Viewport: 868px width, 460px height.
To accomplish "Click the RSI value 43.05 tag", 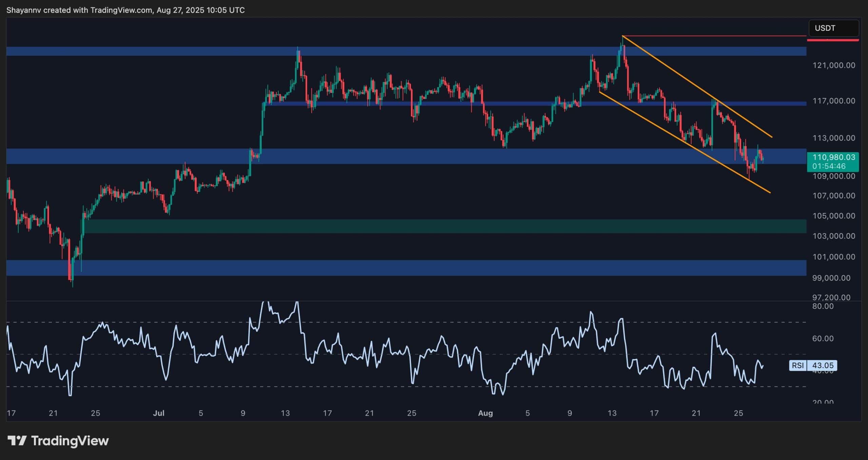I will (x=823, y=365).
